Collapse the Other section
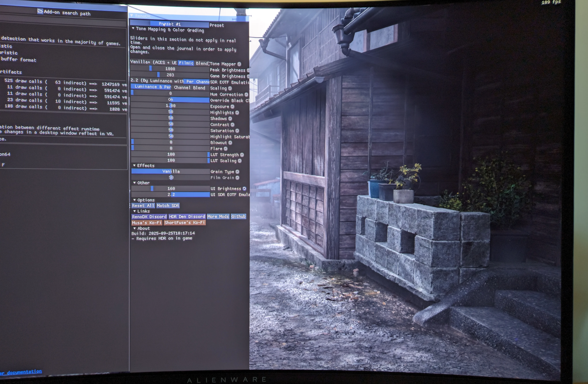This screenshot has height=384, width=588. (x=134, y=183)
